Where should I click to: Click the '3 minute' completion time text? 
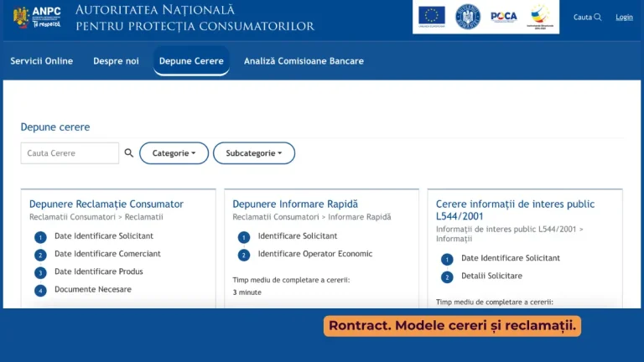247,292
